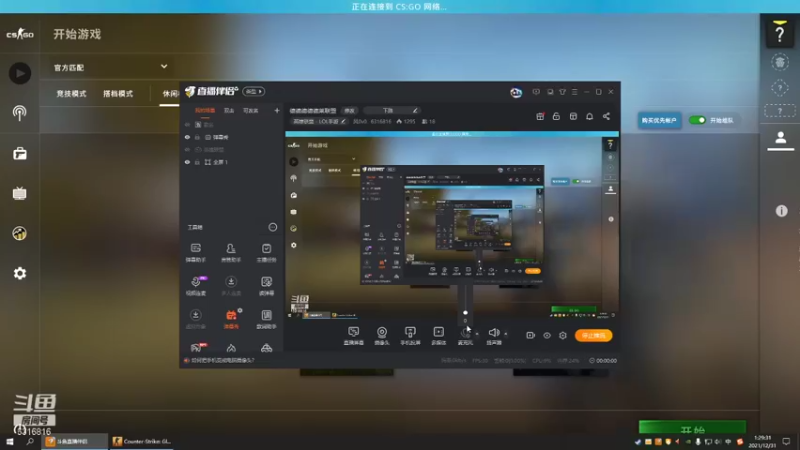800x450 pixels.
Task: Select the 搭档模式 tab
Action: 118,93
